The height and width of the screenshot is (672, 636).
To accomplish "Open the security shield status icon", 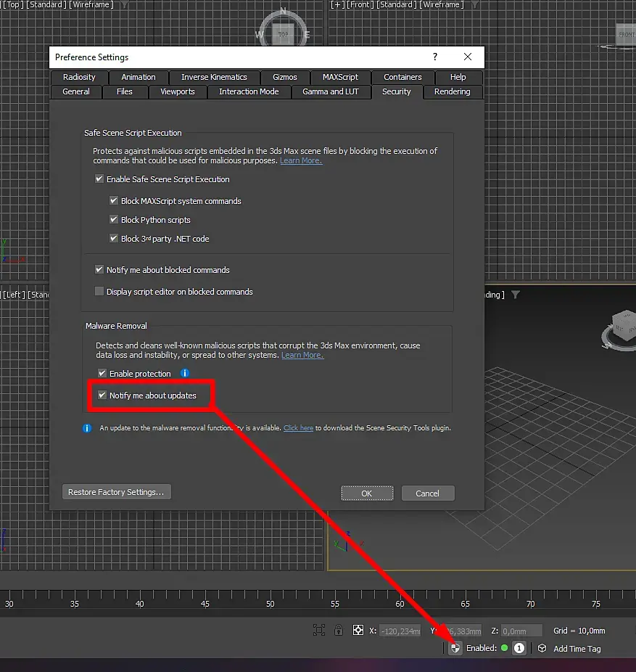I will pyautogui.click(x=455, y=648).
